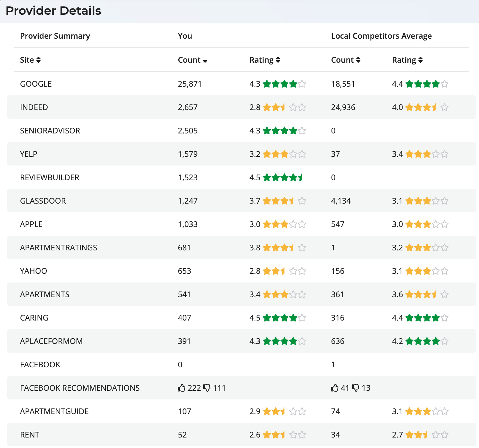
Task: Select the SENIORADVISOR site label
Action: (50, 131)
